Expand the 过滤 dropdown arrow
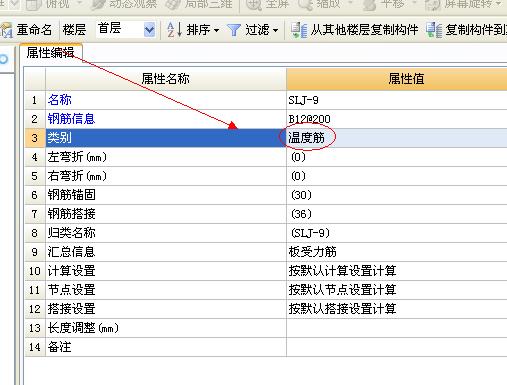Viewport: 507px width, 385px height. coord(275,31)
